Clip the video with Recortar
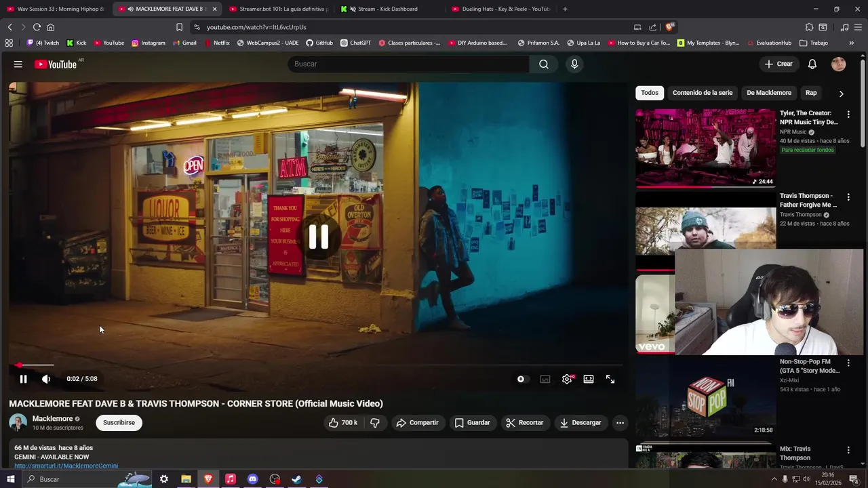This screenshot has width=868, height=488. click(x=525, y=422)
